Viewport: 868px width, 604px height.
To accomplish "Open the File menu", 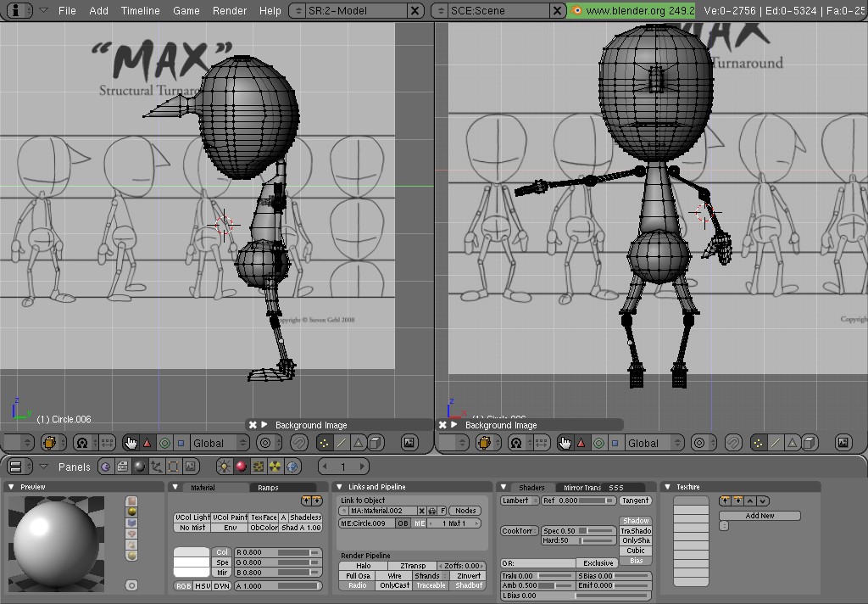I will (67, 10).
